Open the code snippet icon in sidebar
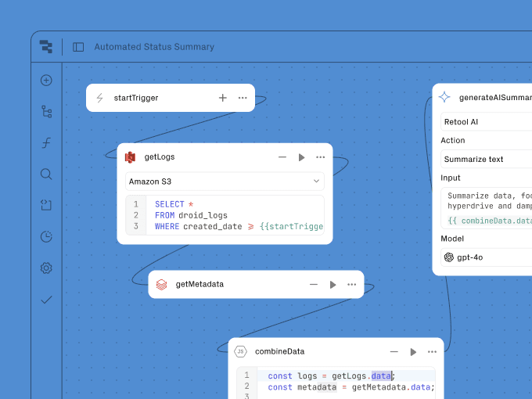Screen dimensions: 532x399 [46, 205]
